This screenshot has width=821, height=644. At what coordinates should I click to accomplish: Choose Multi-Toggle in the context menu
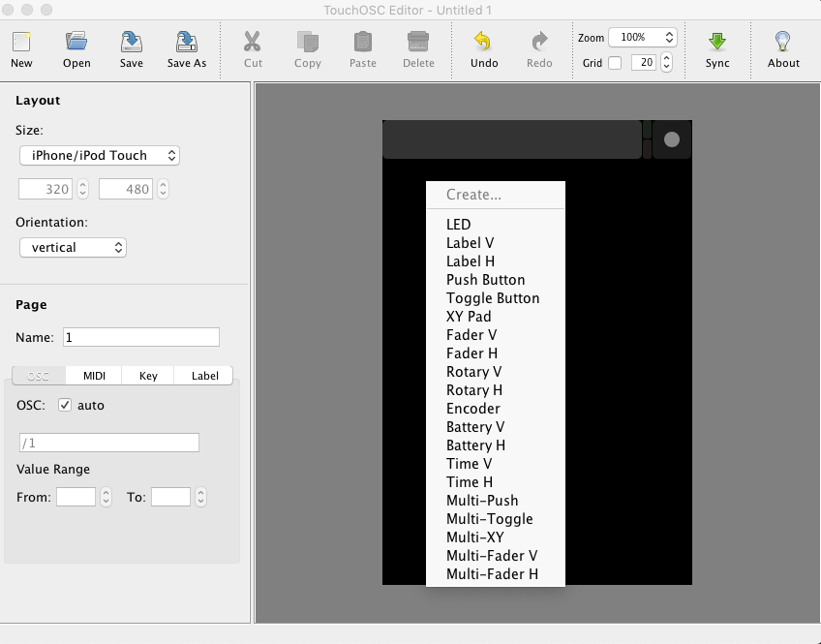tap(496, 518)
